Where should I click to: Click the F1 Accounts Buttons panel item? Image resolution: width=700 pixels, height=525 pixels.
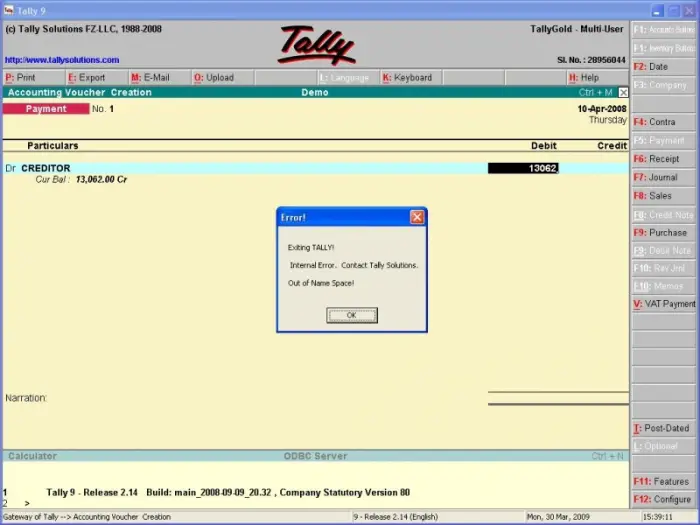tap(664, 30)
